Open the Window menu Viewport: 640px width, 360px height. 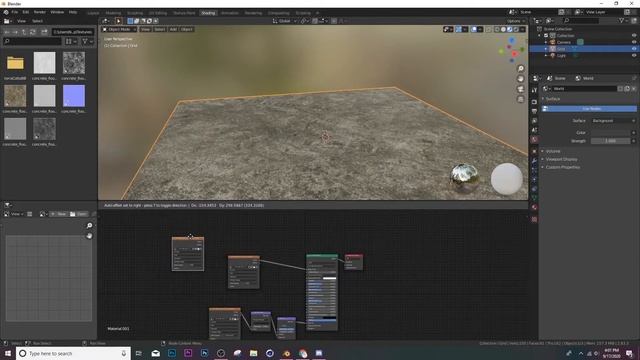tap(57, 12)
